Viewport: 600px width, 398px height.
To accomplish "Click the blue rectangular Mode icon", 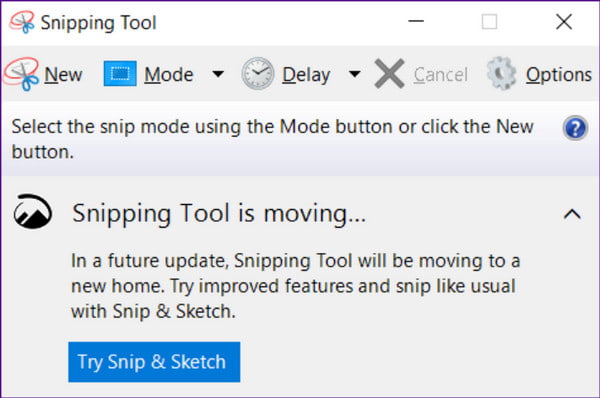I will (120, 73).
